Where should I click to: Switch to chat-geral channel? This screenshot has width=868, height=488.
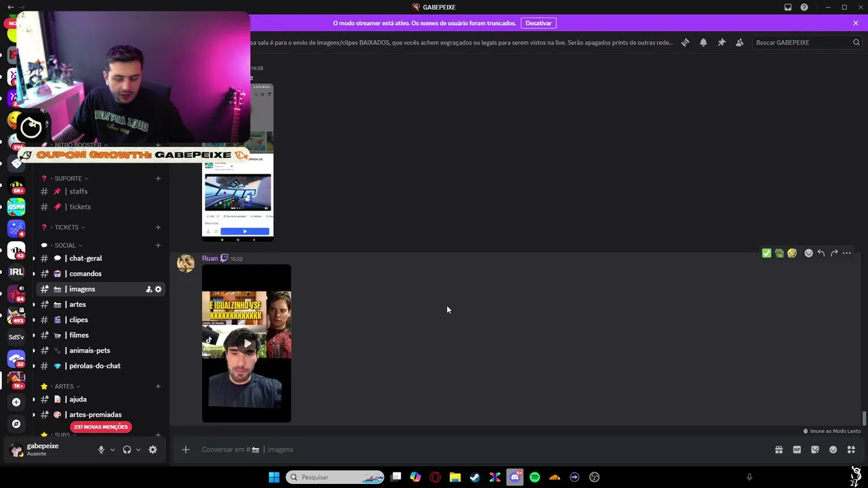pyautogui.click(x=101, y=258)
